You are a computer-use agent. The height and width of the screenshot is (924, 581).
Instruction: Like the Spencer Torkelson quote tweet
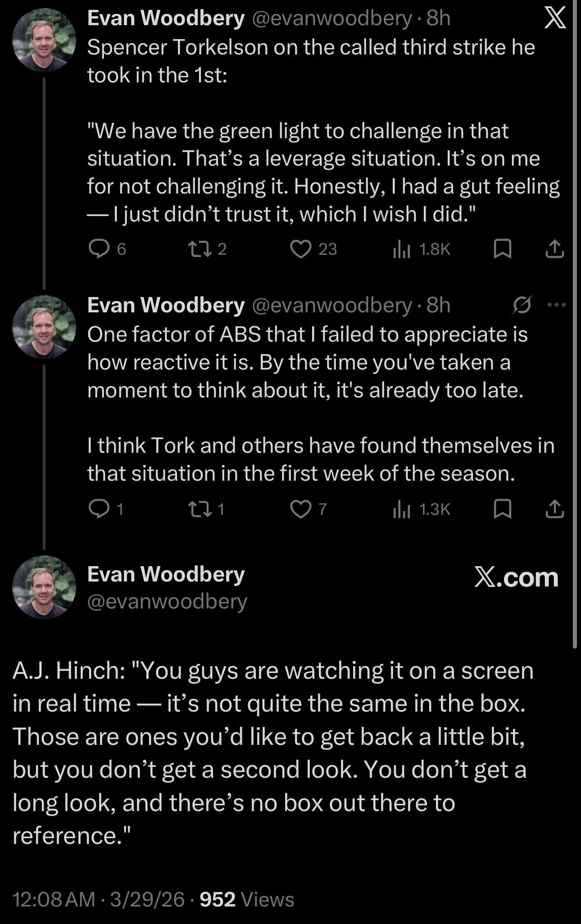(301, 249)
